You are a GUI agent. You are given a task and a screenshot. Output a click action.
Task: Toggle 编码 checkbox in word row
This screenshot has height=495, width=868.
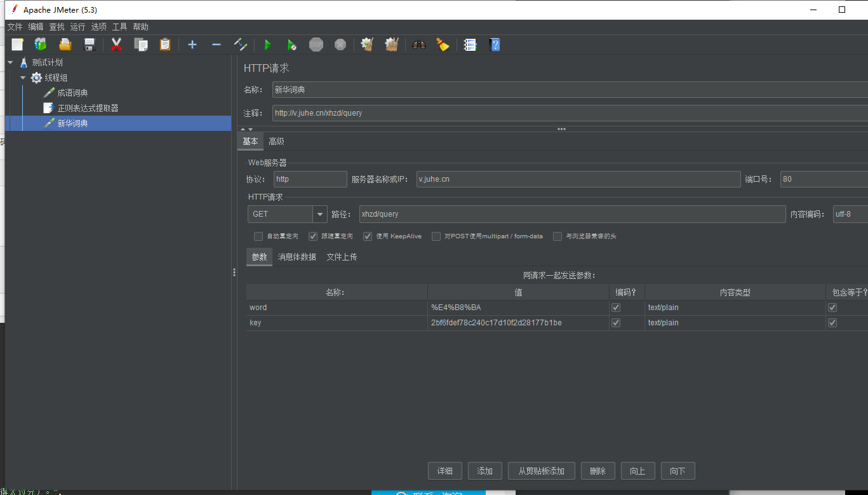(x=615, y=308)
